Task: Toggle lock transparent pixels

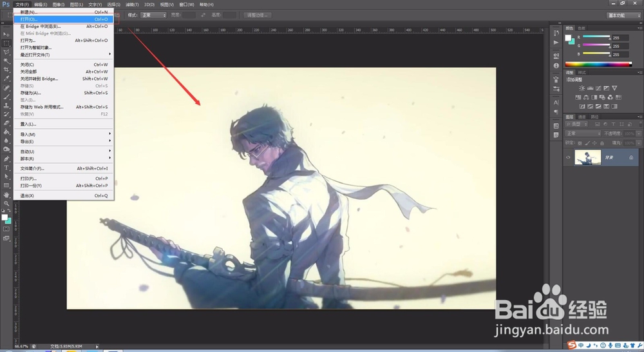Action: coord(580,143)
